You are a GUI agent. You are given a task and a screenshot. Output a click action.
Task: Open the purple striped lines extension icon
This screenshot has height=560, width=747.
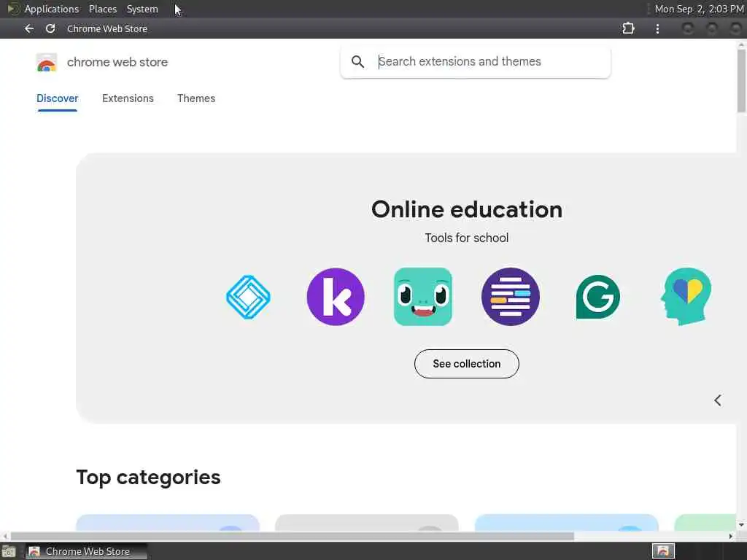[510, 297]
